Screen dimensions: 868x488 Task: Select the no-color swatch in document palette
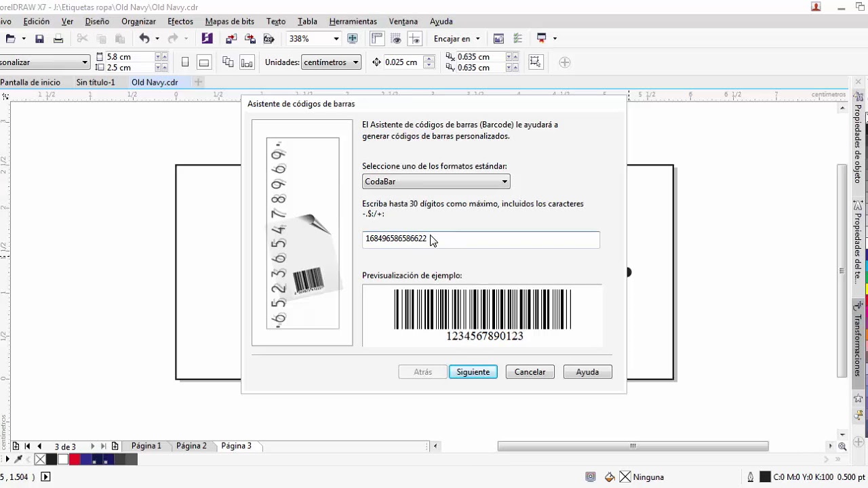click(40, 460)
